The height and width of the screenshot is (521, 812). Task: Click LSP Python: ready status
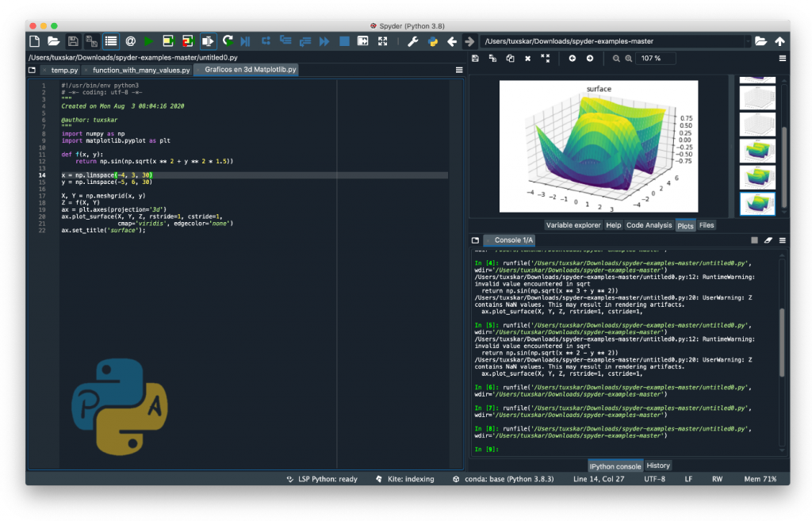(322, 479)
